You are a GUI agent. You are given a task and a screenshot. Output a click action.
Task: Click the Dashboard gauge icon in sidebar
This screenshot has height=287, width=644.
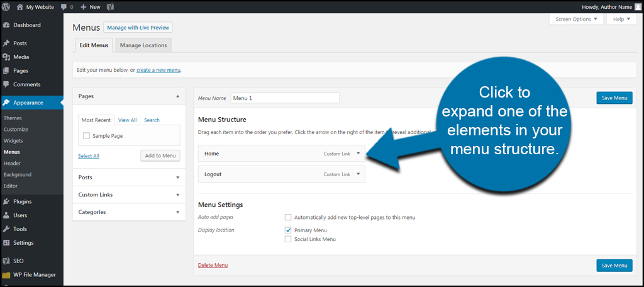[6, 25]
